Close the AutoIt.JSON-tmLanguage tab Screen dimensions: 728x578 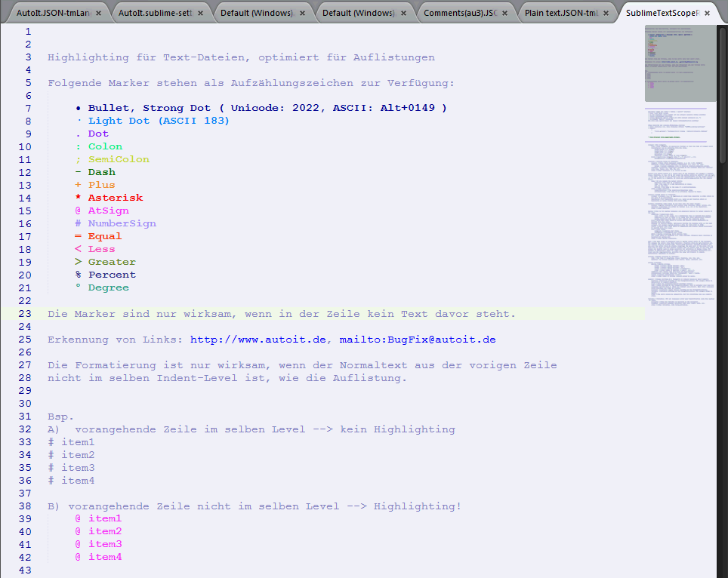pyautogui.click(x=97, y=14)
